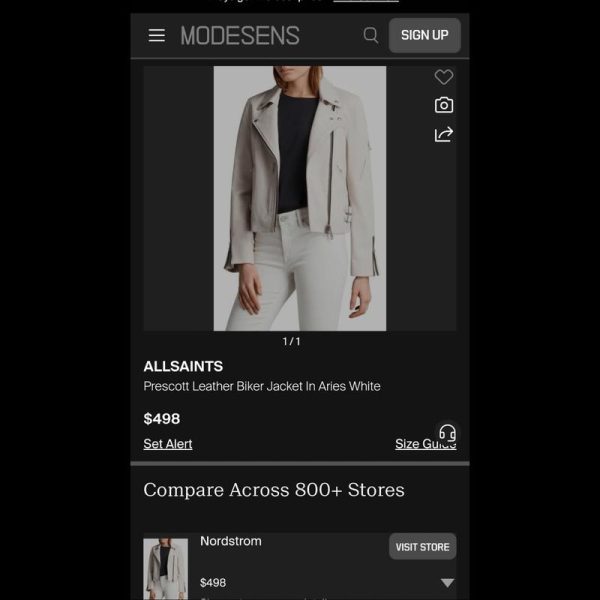
Task: Open the Set Alert link
Action: pyautogui.click(x=168, y=444)
